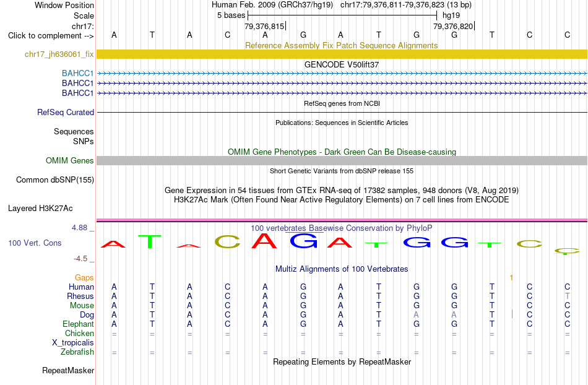Image resolution: width=588 pixels, height=385 pixels.
Task: Click the tallest red A in conservation logo
Action: [264, 241]
